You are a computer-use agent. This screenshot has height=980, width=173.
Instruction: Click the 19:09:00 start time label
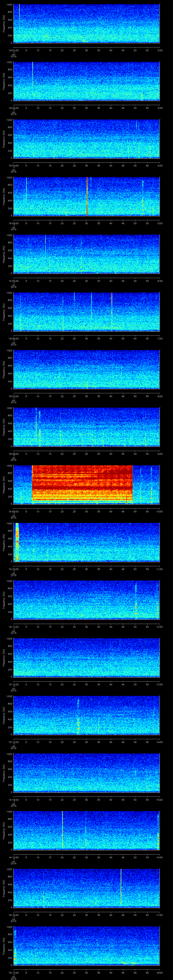click(13, 511)
